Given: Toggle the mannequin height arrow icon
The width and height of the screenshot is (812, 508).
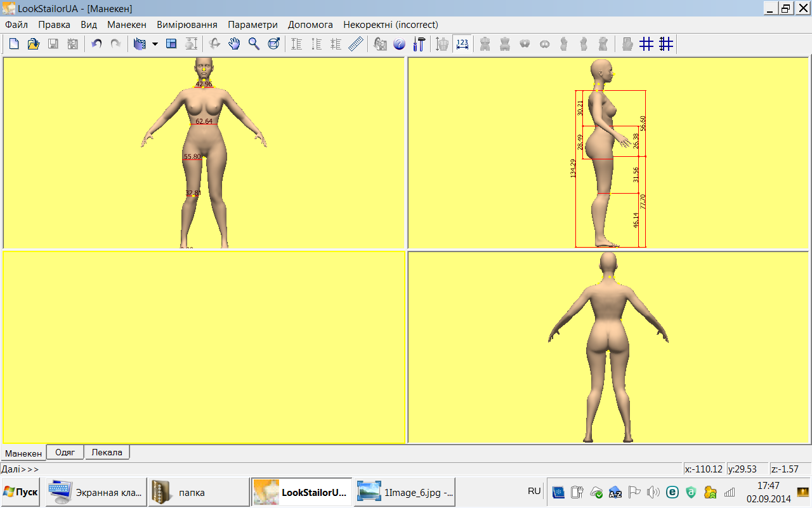Looking at the screenshot, I should 442,44.
